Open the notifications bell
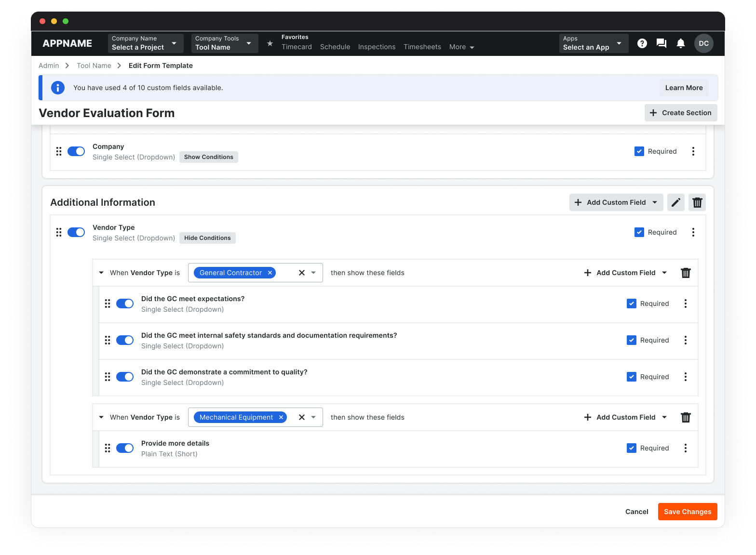This screenshot has width=756, height=555. point(680,43)
